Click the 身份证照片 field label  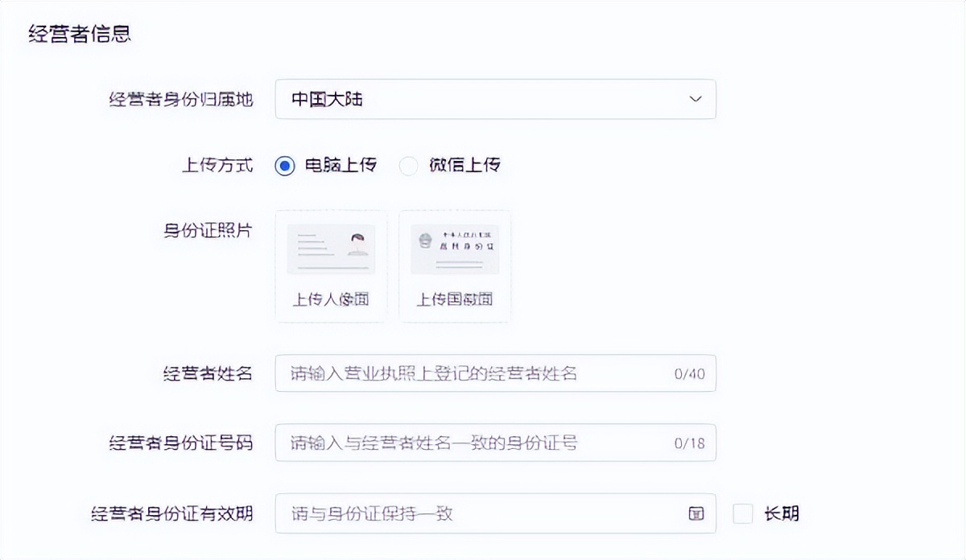208,230
